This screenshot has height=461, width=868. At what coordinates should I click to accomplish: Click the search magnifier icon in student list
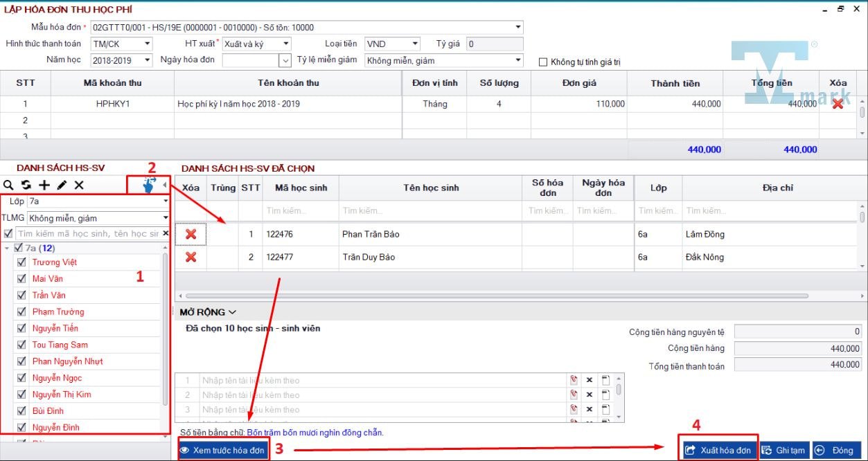coord(8,185)
